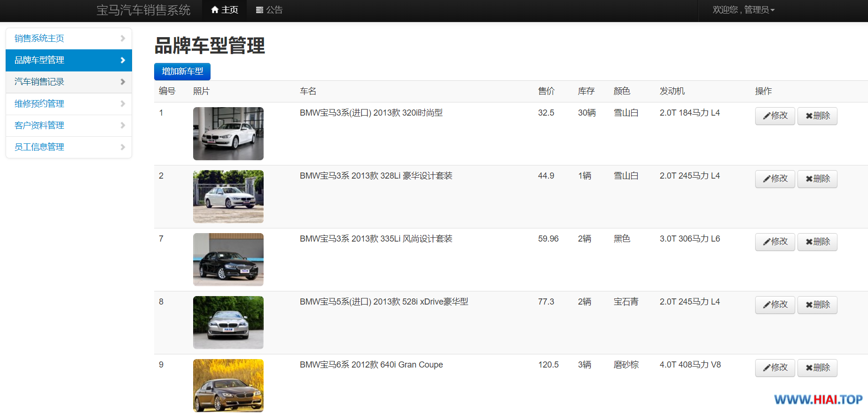Image resolution: width=868 pixels, height=415 pixels.
Task: Delete the 320i时尚型 row with 删除
Action: tap(817, 116)
